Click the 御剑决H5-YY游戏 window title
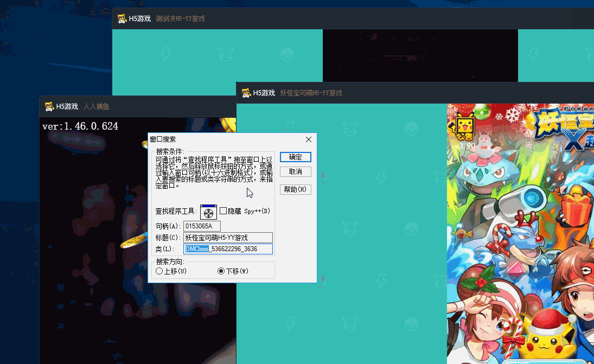594x364 pixels. pyautogui.click(x=180, y=18)
